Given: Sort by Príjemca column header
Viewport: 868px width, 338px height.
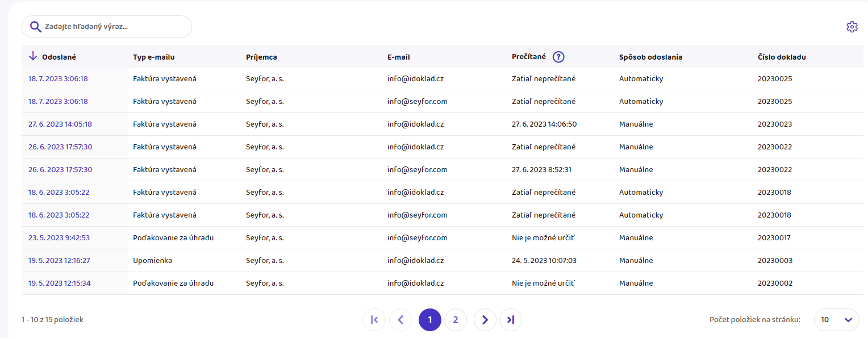Looking at the screenshot, I should pyautogui.click(x=261, y=57).
